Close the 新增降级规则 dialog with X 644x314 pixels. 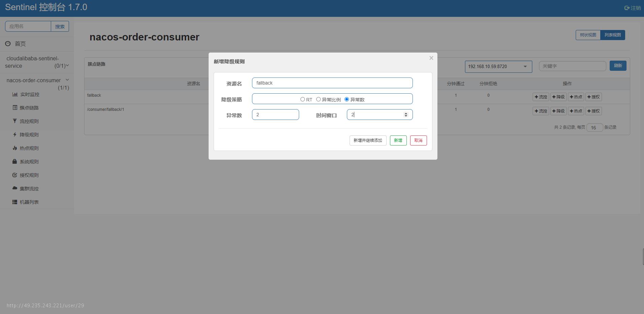431,58
